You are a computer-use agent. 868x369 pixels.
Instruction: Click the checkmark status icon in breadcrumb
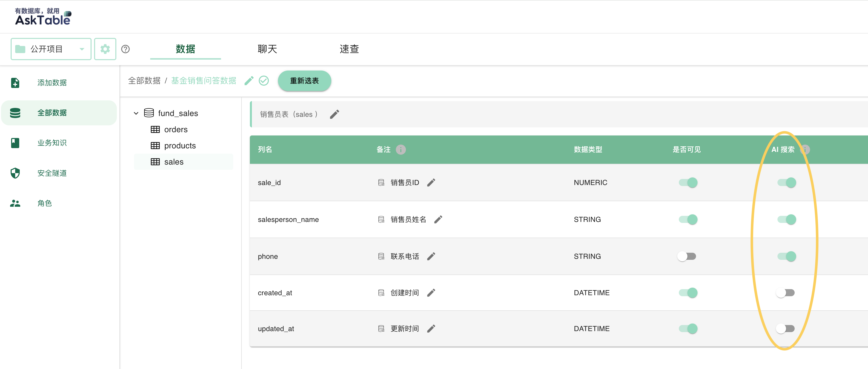tap(264, 81)
